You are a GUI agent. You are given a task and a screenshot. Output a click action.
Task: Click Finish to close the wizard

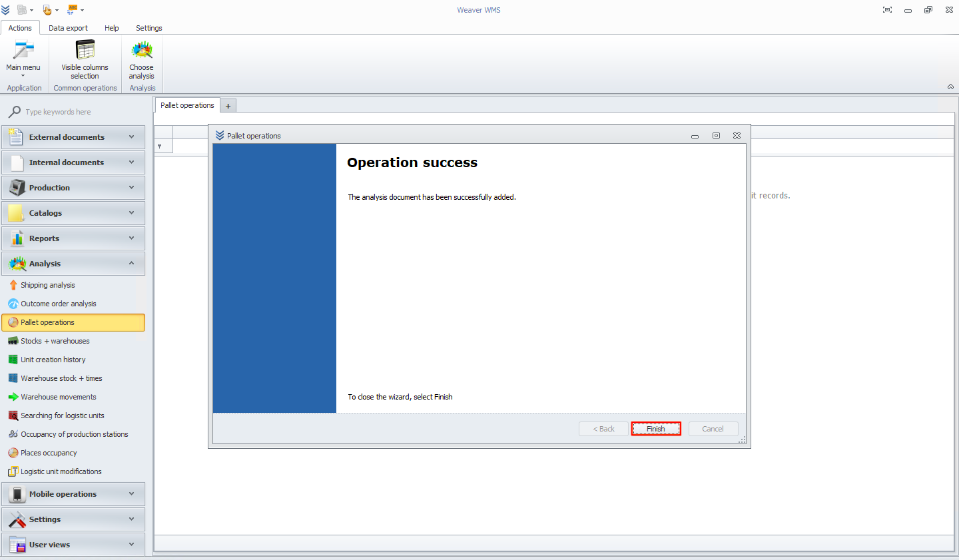pyautogui.click(x=656, y=429)
